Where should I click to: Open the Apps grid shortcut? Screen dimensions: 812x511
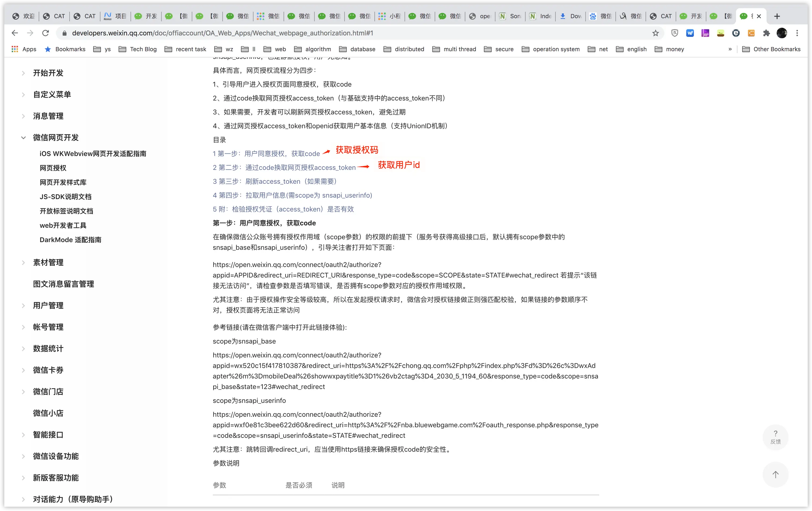coord(24,49)
